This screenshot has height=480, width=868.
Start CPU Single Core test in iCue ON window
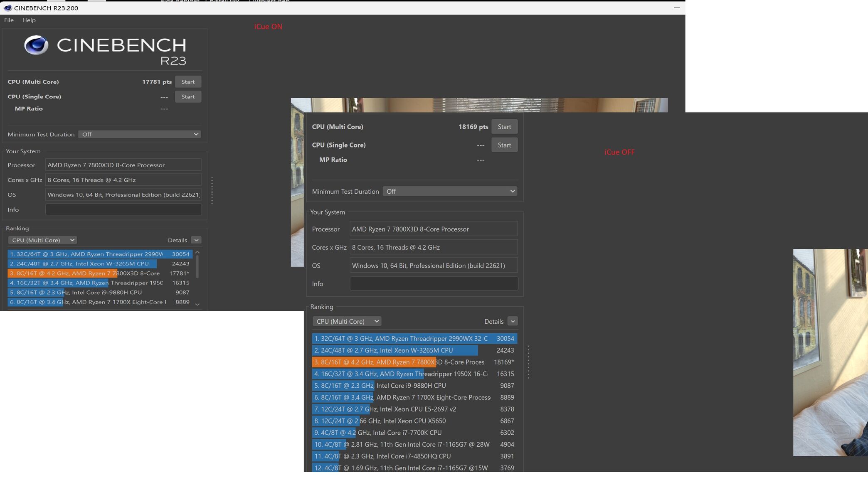[188, 96]
